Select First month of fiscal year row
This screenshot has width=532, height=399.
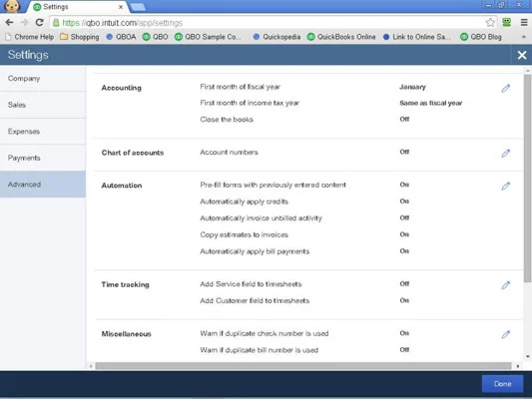[240, 87]
